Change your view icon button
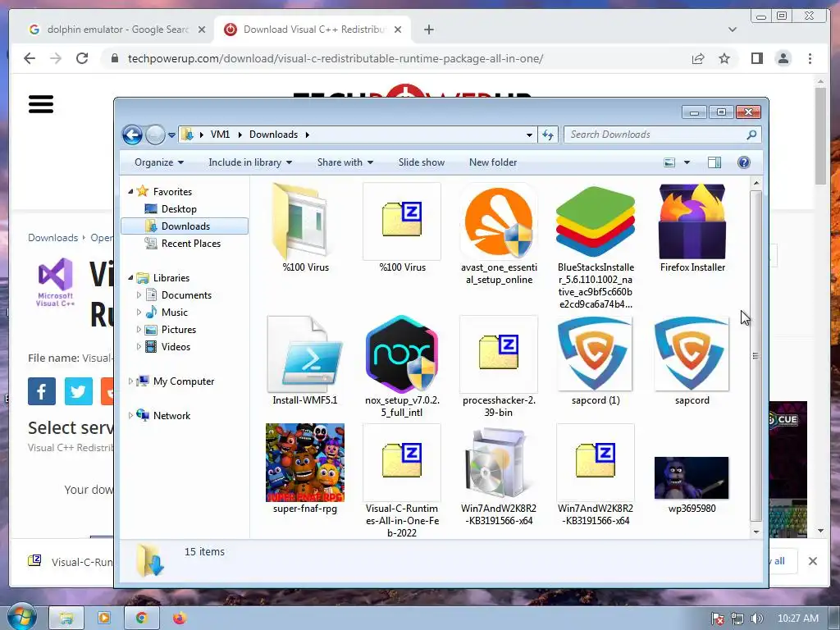This screenshot has width=840, height=630. [669, 162]
